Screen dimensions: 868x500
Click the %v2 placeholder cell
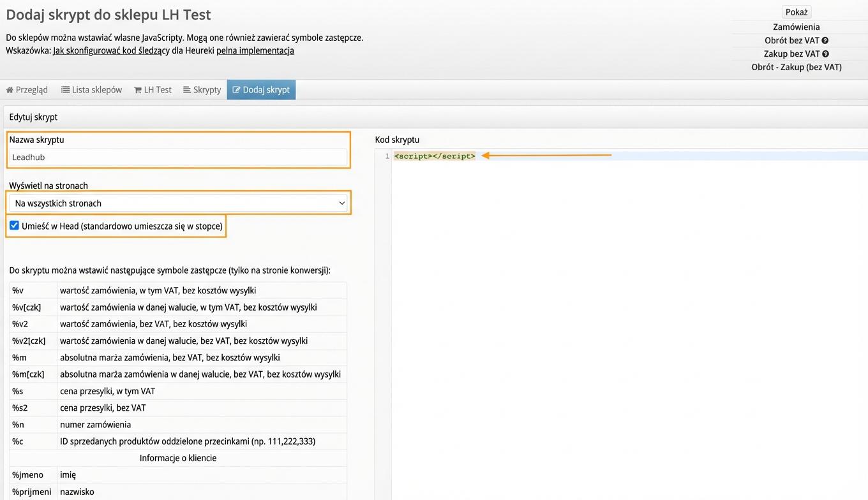(33, 324)
